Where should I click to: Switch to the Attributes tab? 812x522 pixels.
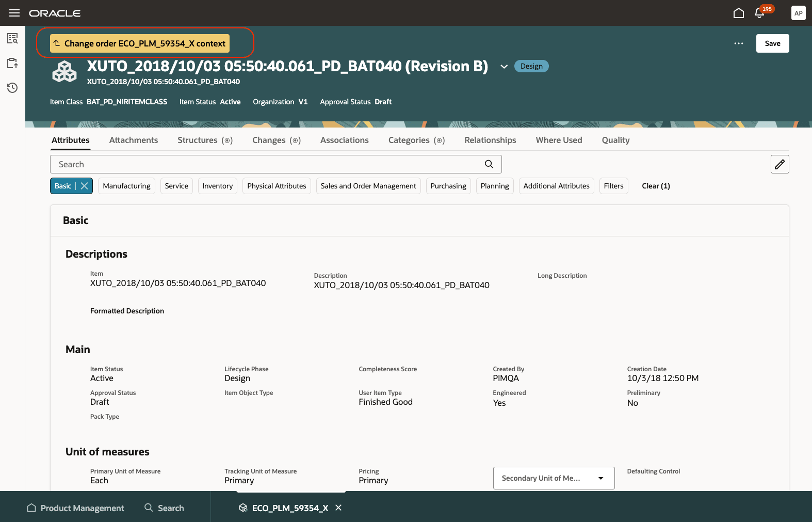coord(71,140)
